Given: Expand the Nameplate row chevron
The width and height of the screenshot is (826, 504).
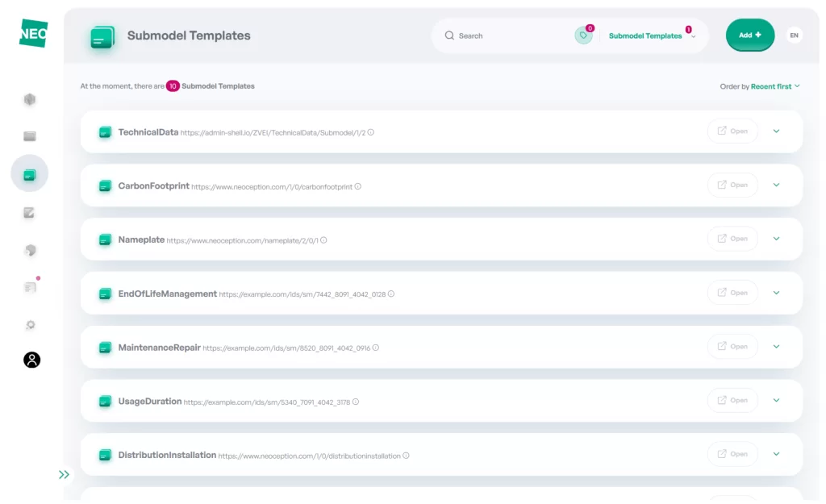Looking at the screenshot, I should (776, 239).
